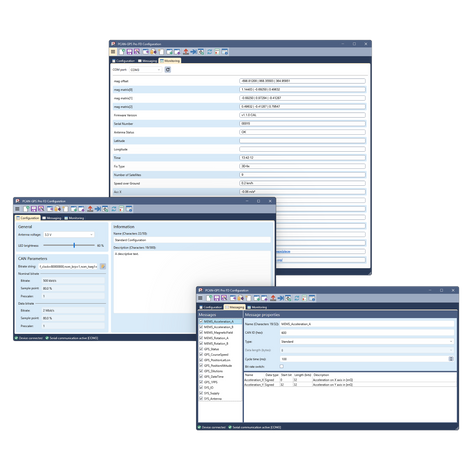Click the configuration Name field 'Standard Configuration'
The width and height of the screenshot is (469, 469).
click(192, 240)
